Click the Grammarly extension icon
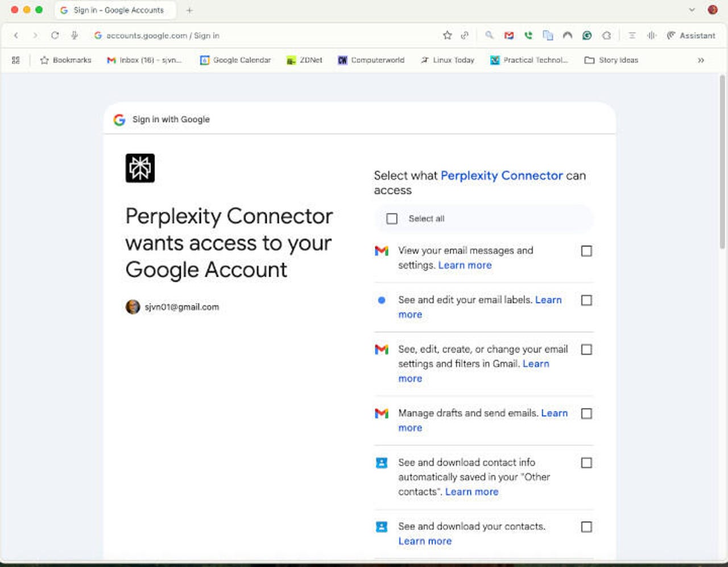This screenshot has width=728, height=567. click(587, 35)
